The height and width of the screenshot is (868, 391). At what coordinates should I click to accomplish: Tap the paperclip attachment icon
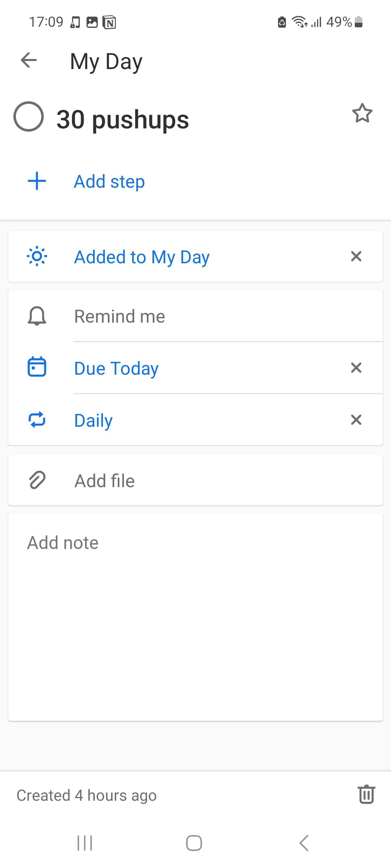[37, 480]
